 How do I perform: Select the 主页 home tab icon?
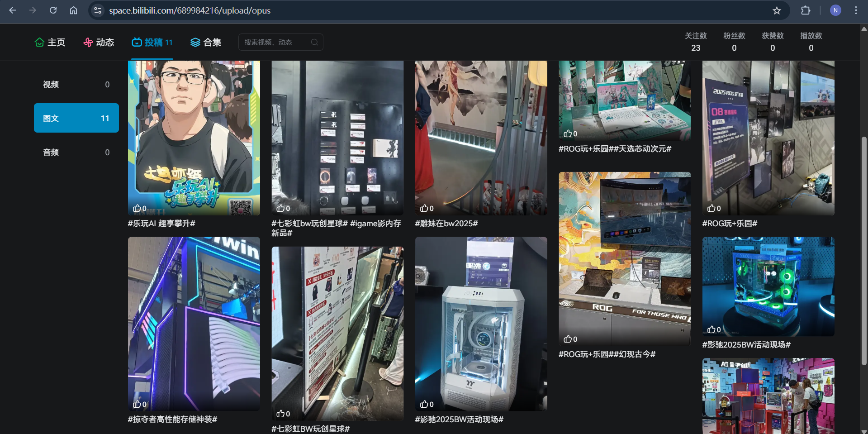tap(39, 42)
